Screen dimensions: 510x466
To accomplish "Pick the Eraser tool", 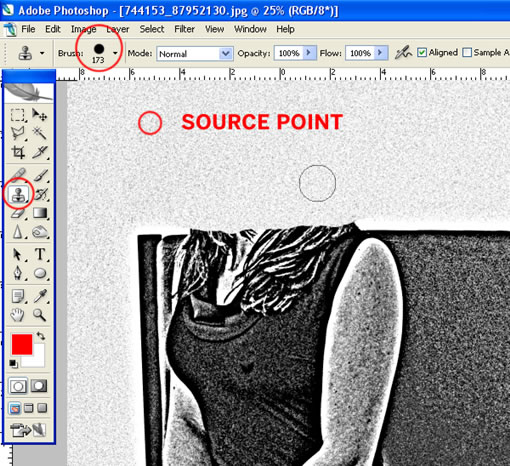I will pos(17,213).
